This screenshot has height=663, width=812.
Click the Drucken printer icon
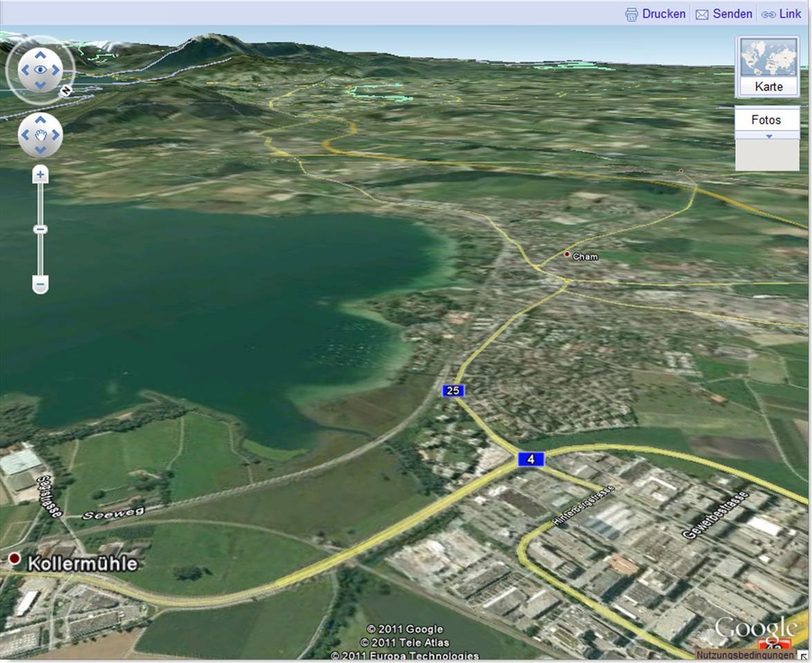631,15
